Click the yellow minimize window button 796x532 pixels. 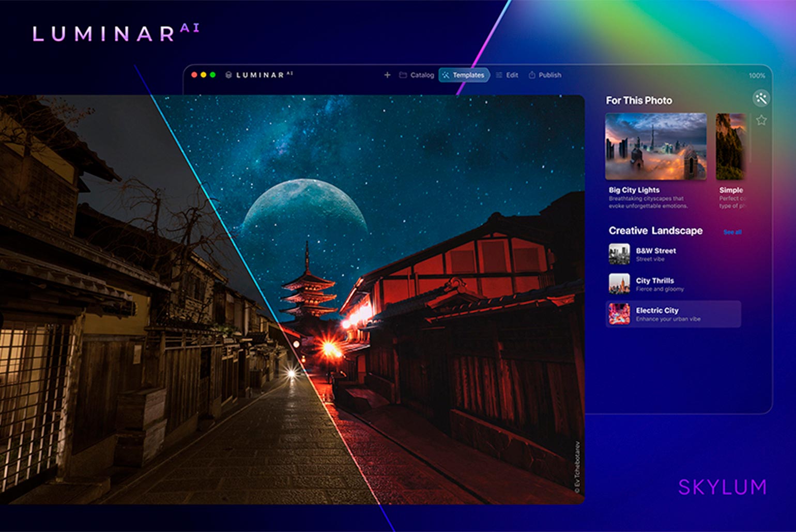(x=203, y=75)
